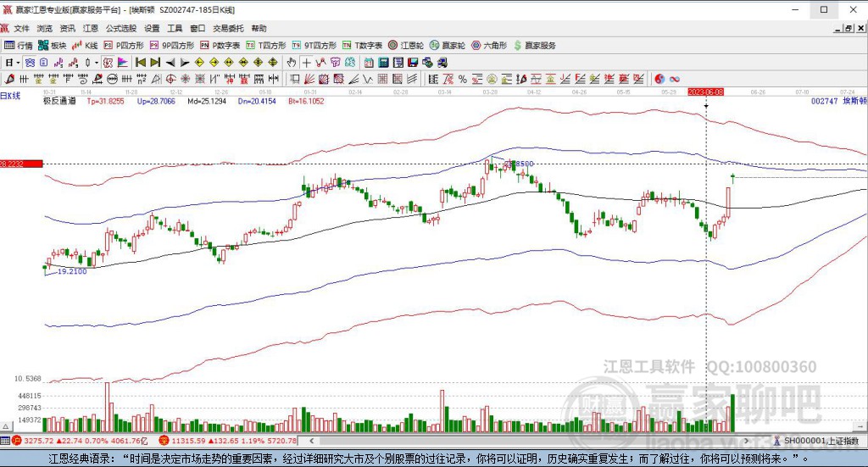Click the Up=28.7066 indicator value
This screenshot has width=868, height=467.
click(156, 101)
